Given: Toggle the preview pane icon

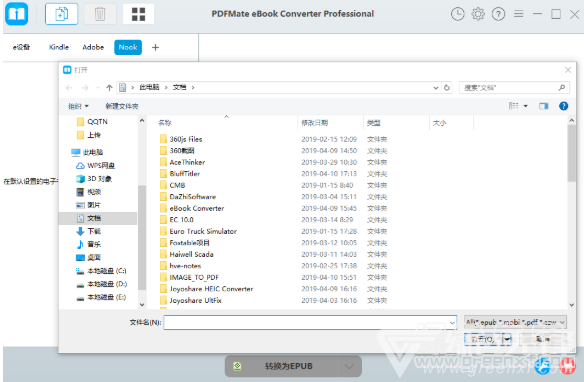Looking at the screenshot, I should coord(544,106).
